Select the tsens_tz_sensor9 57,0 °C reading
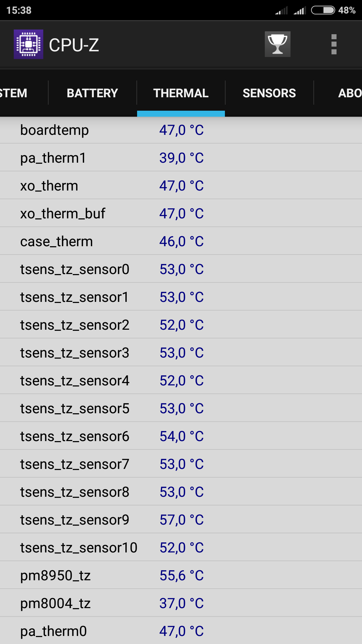Viewport: 362px width, 644px height. [181, 520]
